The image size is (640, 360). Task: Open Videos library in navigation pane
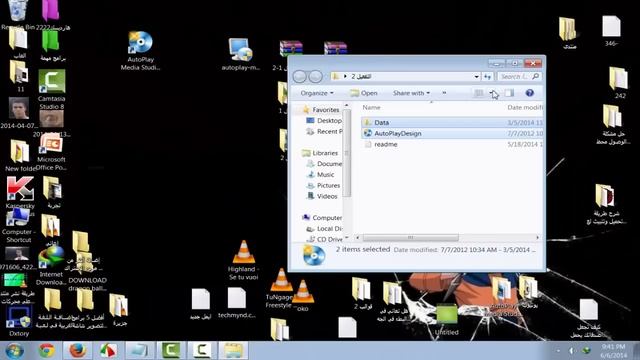(322, 196)
